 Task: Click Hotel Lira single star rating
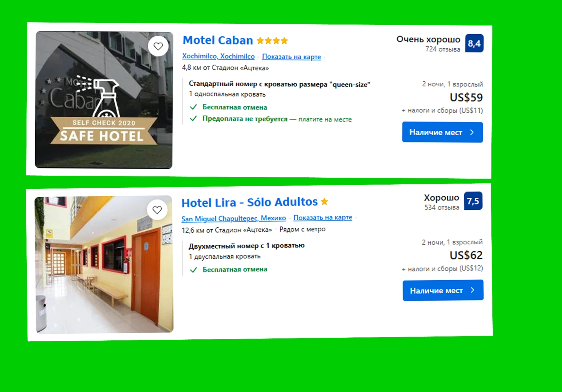pos(324,202)
